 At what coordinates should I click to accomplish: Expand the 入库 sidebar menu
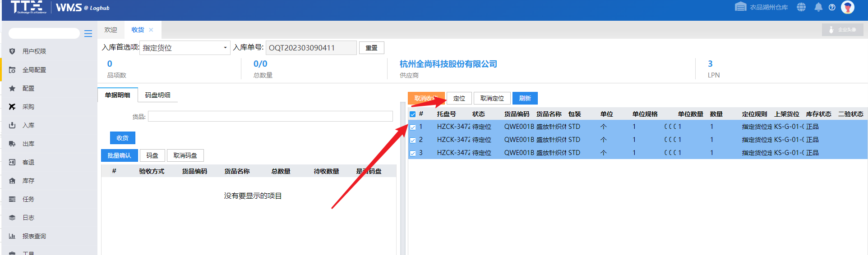[28, 125]
